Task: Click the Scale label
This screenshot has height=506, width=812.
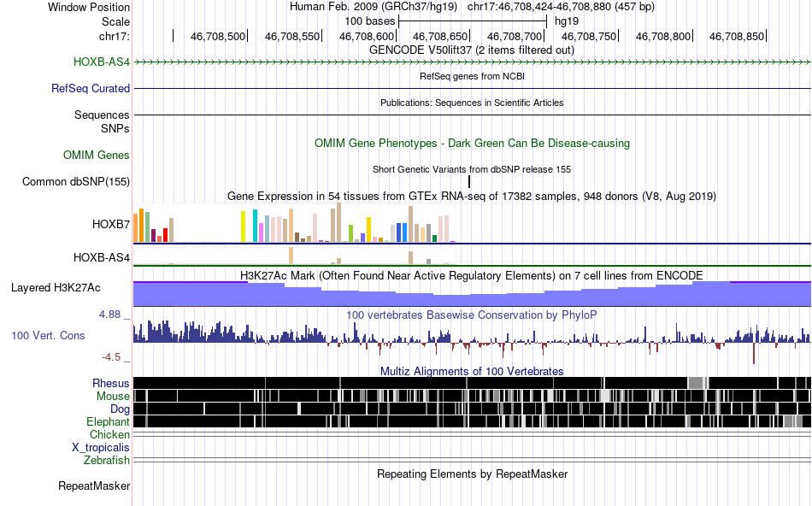Action: click(x=115, y=21)
